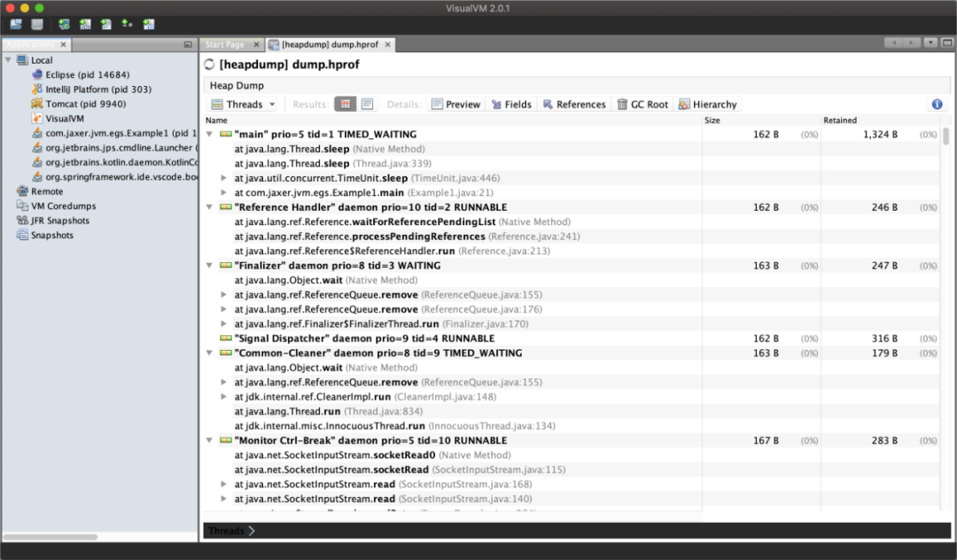Collapse the "main" thread node
The image size is (957, 560).
pyautogui.click(x=209, y=134)
